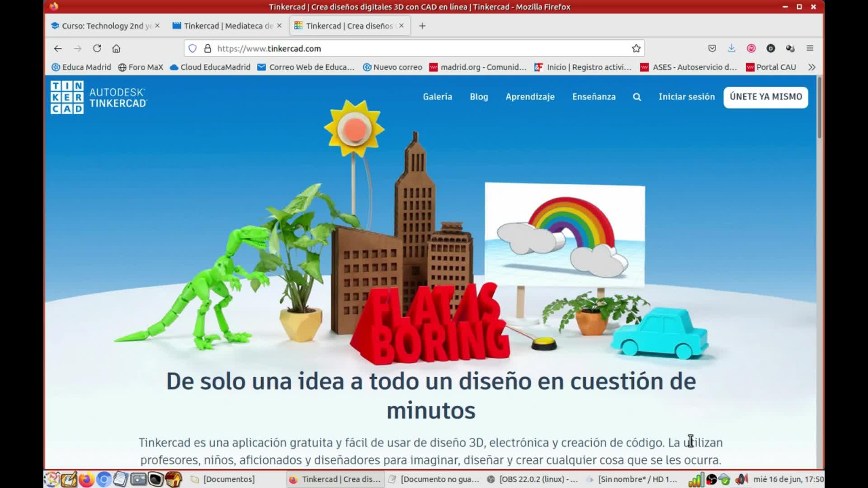Click the ÚNETE YA MISMO button
Viewport: 868px width, 488px height.
pos(765,97)
